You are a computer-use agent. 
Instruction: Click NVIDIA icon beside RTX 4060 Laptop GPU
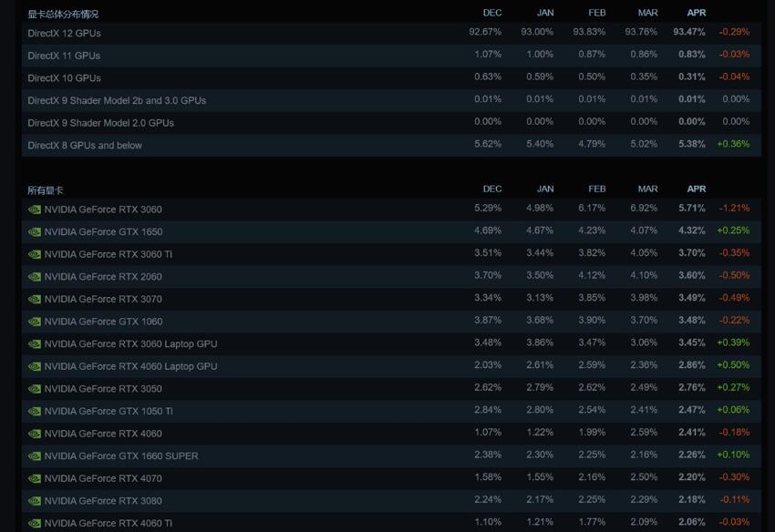[35, 366]
